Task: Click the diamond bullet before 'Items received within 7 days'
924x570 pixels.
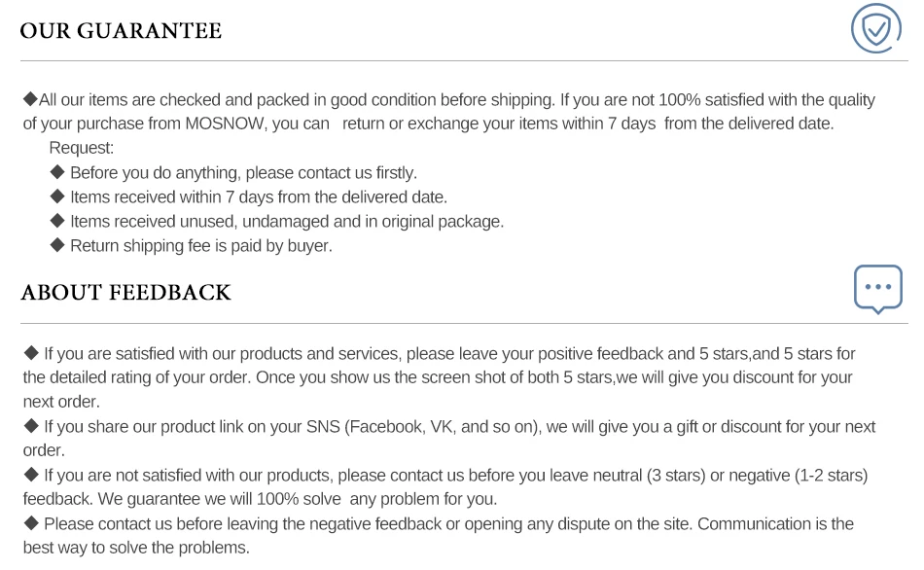Action: pos(57,196)
